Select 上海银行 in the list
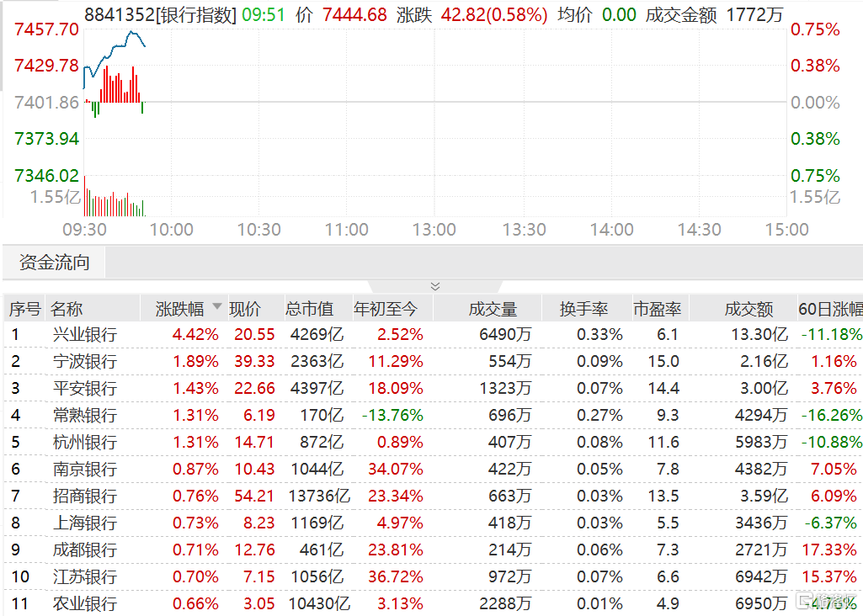The height and width of the screenshot is (616, 863). 85,523
